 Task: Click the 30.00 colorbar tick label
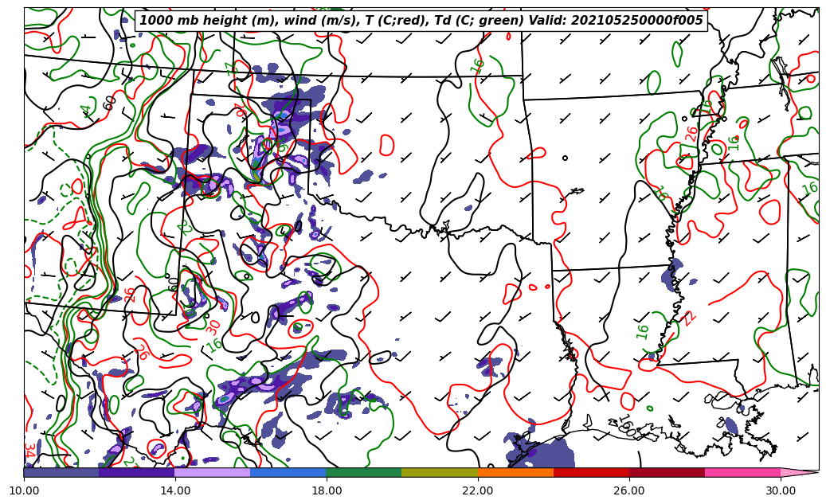(781, 490)
